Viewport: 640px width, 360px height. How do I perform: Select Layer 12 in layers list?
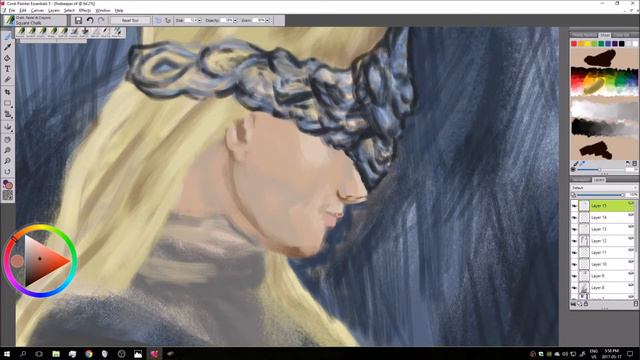[x=603, y=241]
